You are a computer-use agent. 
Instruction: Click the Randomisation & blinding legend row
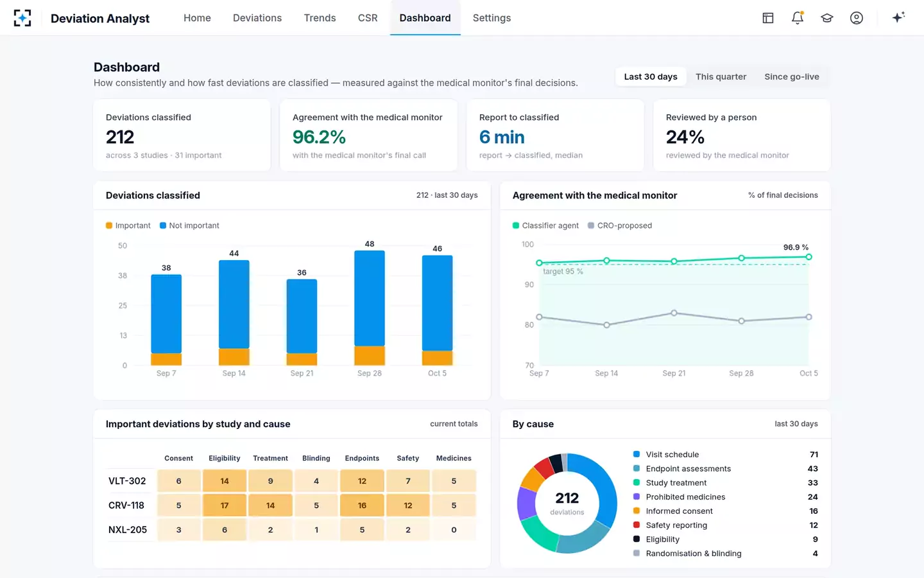[x=726, y=554]
